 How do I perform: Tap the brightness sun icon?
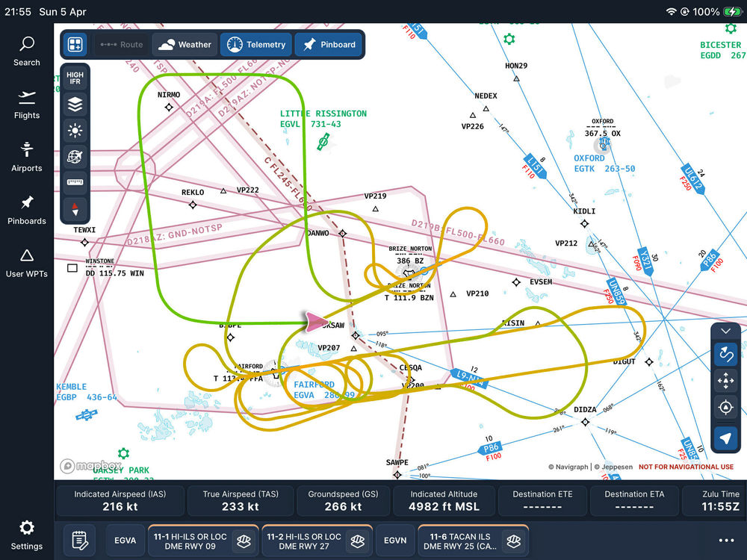click(75, 131)
